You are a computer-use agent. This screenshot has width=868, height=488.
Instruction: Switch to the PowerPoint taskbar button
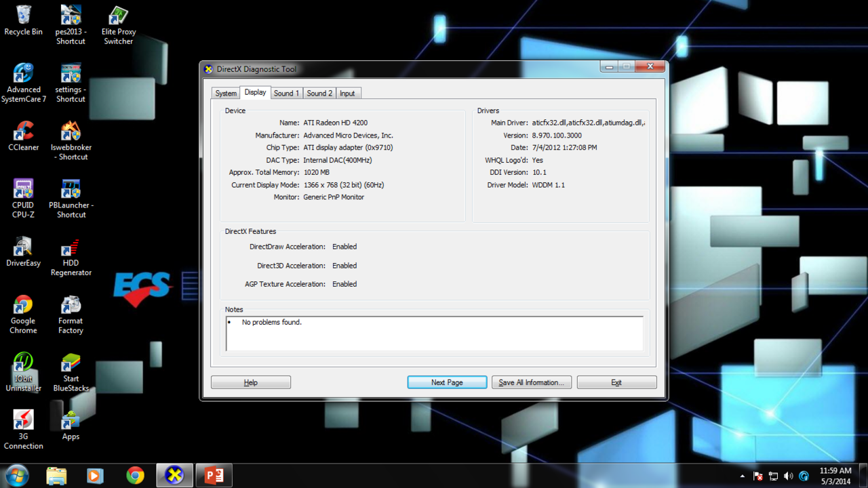pyautogui.click(x=214, y=476)
